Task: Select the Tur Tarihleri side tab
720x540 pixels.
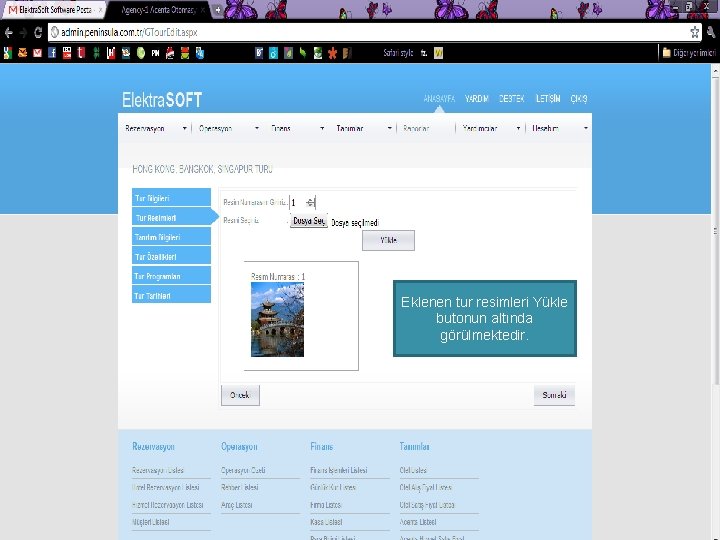Action: click(x=171, y=295)
